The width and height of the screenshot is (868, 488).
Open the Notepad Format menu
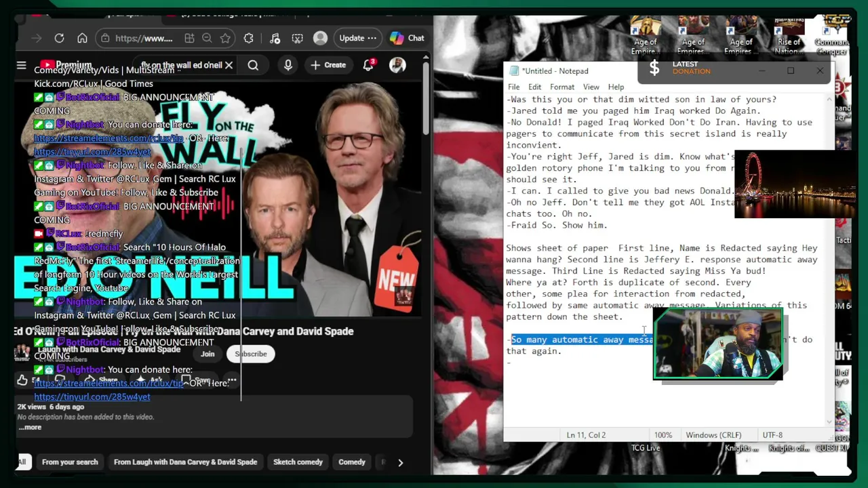(x=562, y=87)
